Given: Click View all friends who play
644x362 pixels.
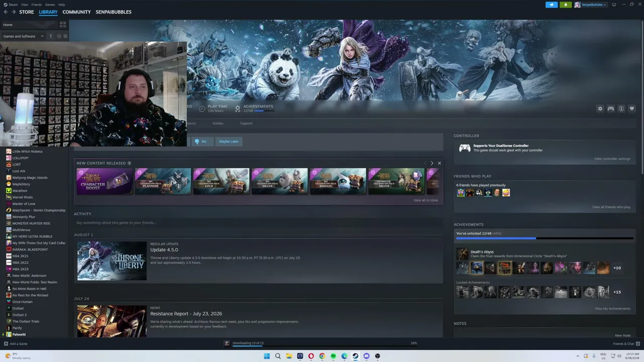Looking at the screenshot, I should [x=611, y=207].
